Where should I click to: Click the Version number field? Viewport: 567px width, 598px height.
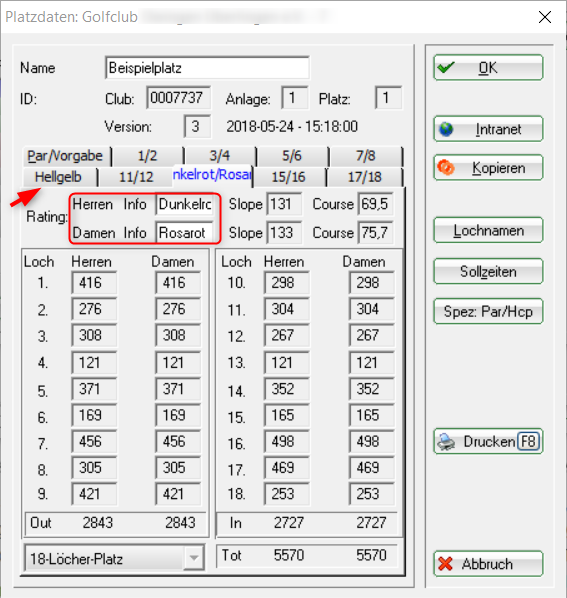197,126
